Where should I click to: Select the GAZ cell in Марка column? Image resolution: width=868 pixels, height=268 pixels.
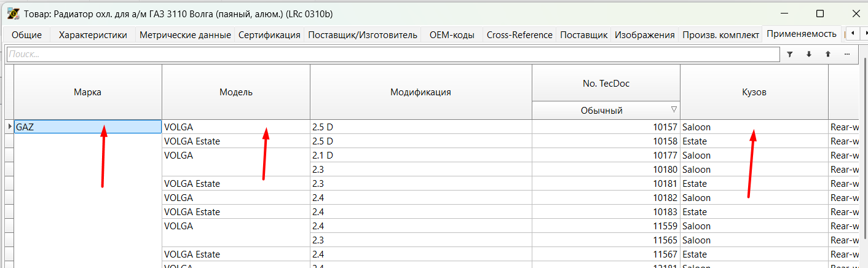[x=88, y=127]
